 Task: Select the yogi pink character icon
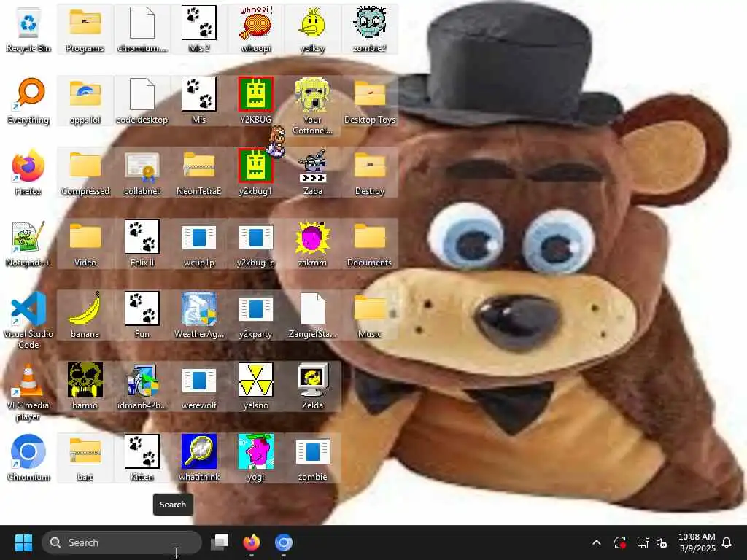pyautogui.click(x=256, y=457)
